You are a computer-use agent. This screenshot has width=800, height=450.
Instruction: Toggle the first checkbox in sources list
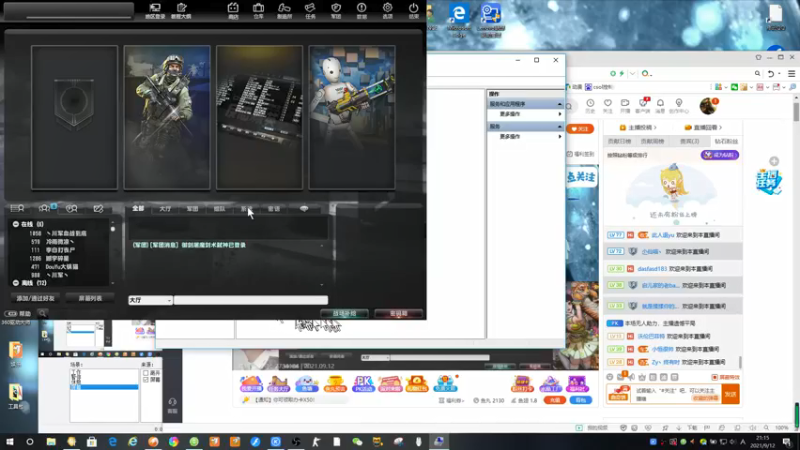pyautogui.click(x=146, y=373)
